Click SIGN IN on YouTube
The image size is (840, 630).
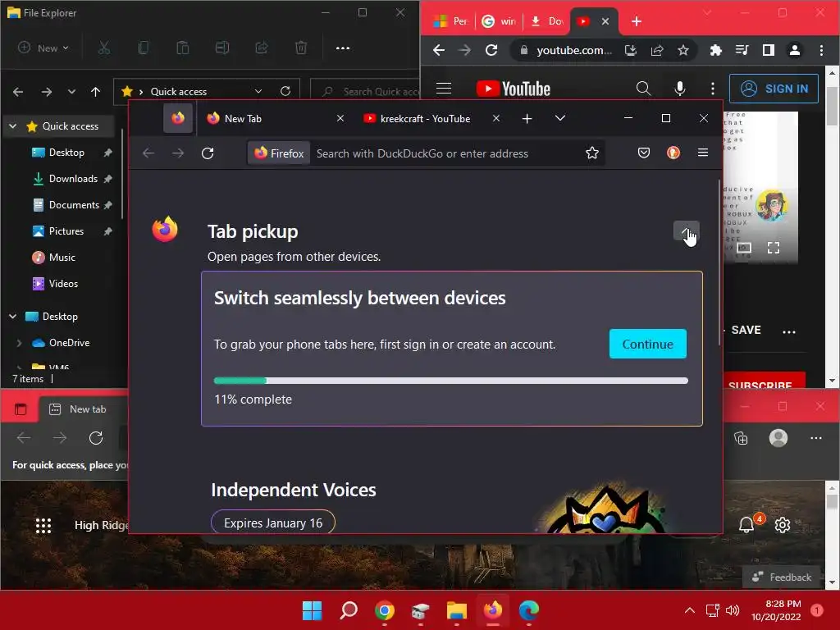pyautogui.click(x=774, y=89)
